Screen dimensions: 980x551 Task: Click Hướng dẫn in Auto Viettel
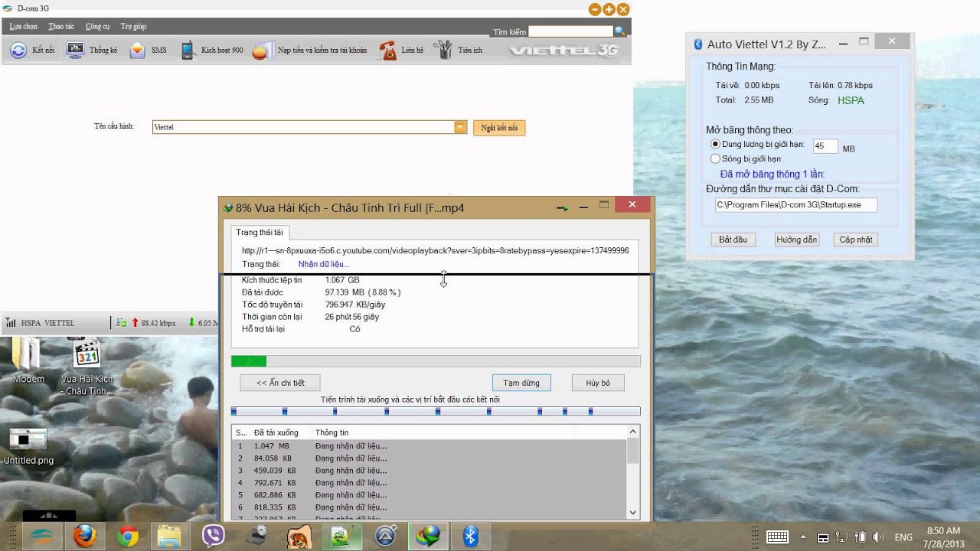point(796,240)
